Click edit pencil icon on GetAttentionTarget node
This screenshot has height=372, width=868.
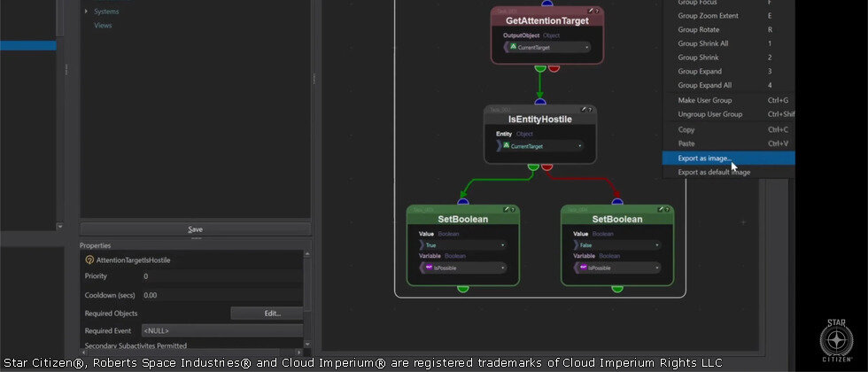click(x=591, y=12)
